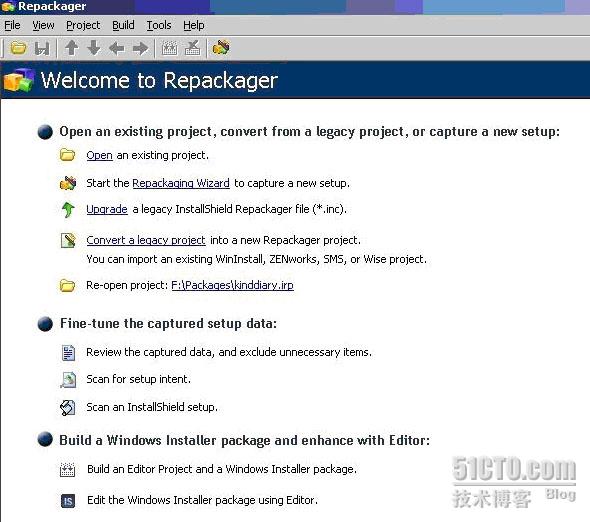Click the Review captured data document icon

tap(68, 353)
